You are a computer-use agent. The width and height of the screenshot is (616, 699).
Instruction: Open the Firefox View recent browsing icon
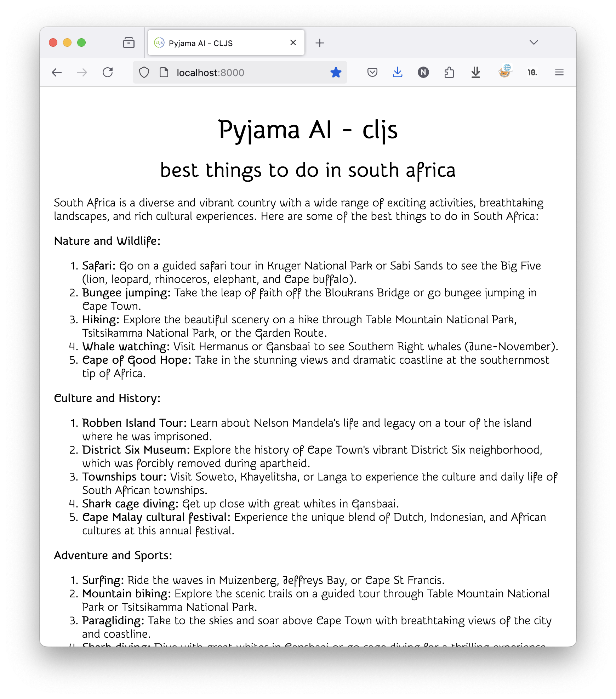click(129, 43)
